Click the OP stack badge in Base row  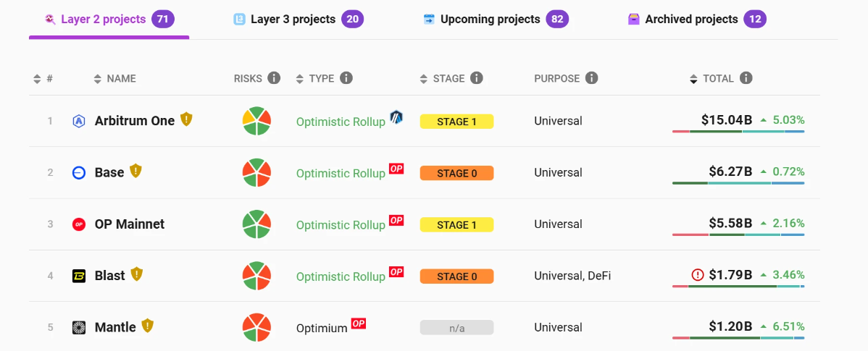coord(396,169)
